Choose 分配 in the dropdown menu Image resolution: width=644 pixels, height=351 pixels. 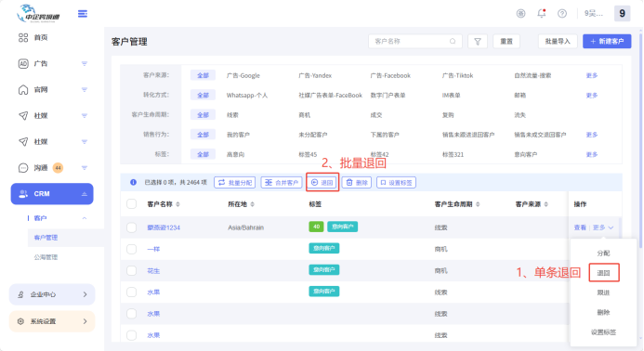(x=603, y=253)
